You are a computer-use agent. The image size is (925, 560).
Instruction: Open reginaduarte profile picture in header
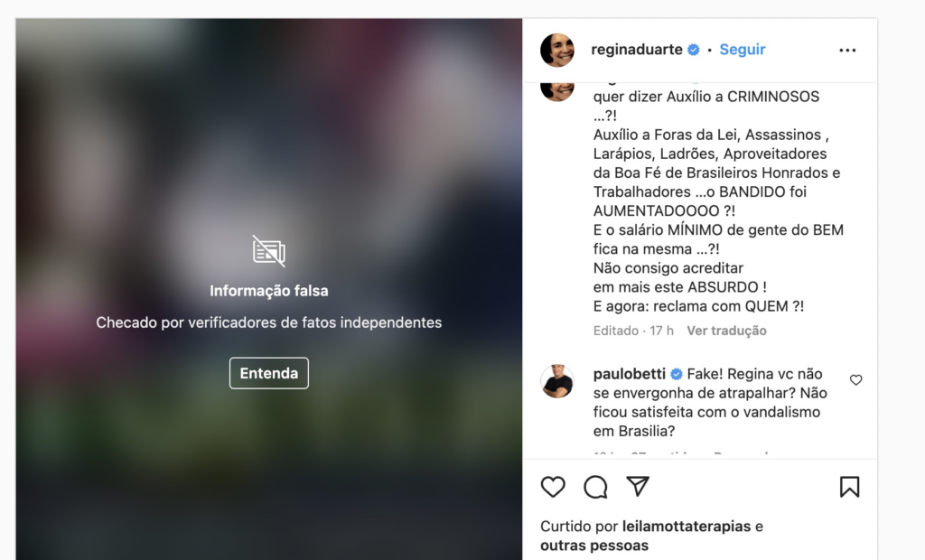coord(556,50)
